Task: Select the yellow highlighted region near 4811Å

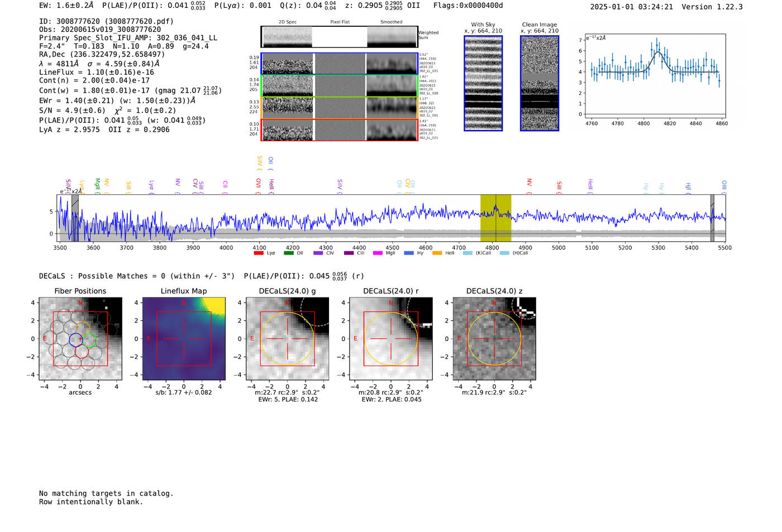Action: click(495, 218)
